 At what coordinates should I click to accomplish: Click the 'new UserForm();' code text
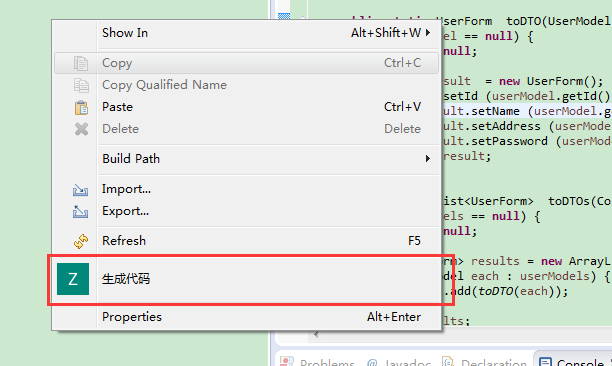(x=551, y=82)
